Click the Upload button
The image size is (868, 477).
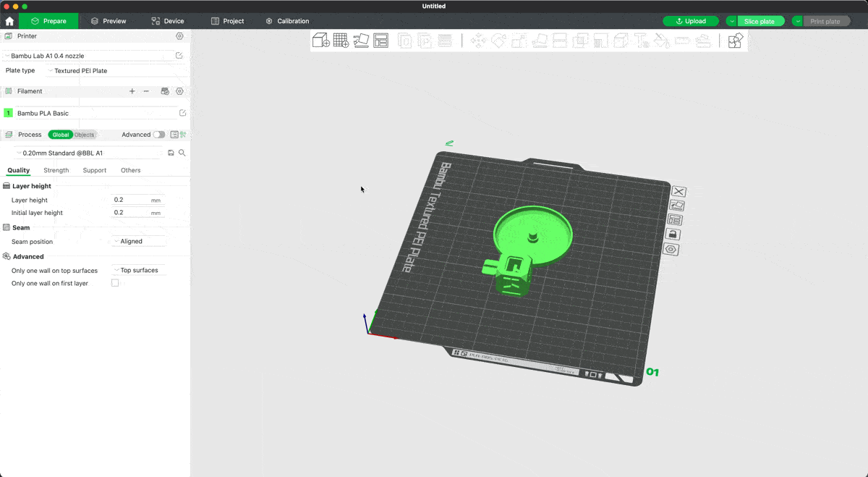(x=690, y=21)
